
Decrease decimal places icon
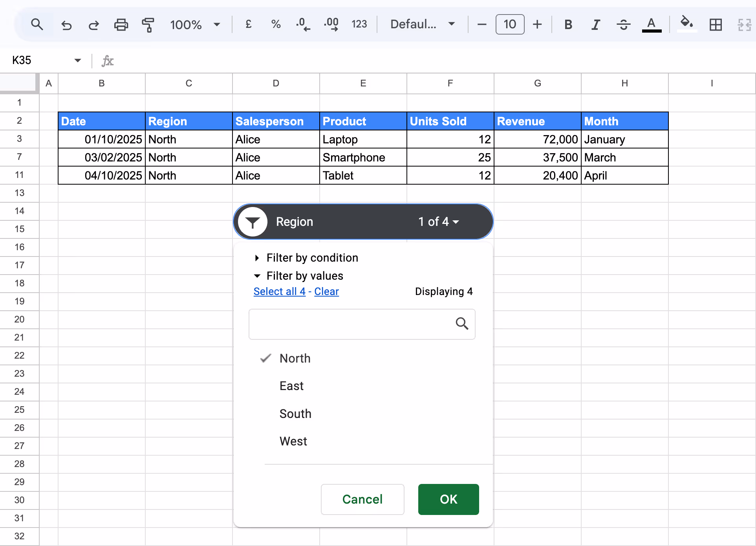[x=302, y=24]
